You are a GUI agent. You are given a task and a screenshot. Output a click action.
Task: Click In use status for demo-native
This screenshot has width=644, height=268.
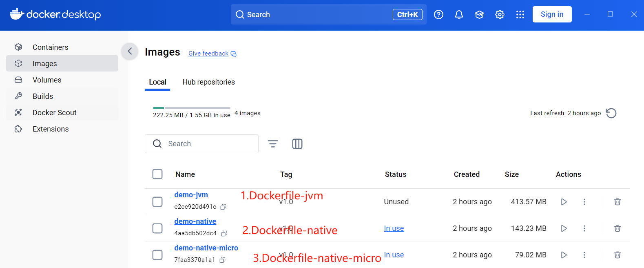click(x=394, y=228)
